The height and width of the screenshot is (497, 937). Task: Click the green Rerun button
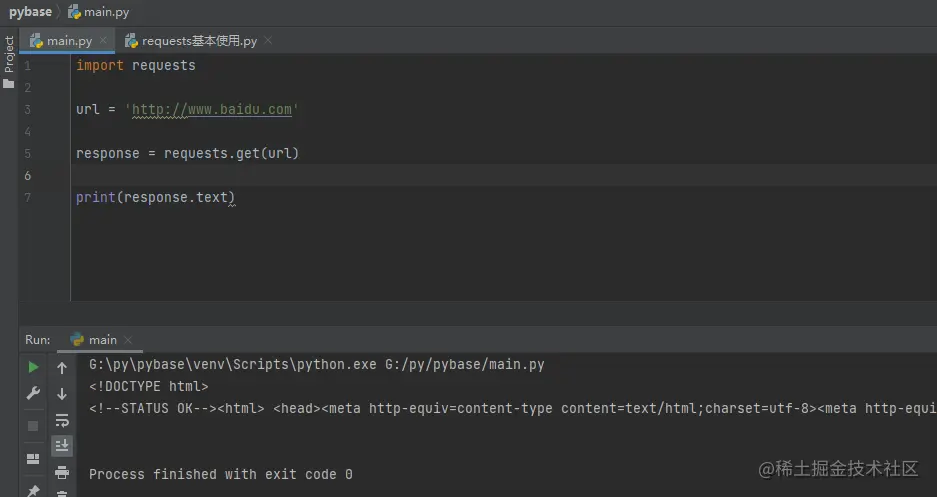point(33,368)
